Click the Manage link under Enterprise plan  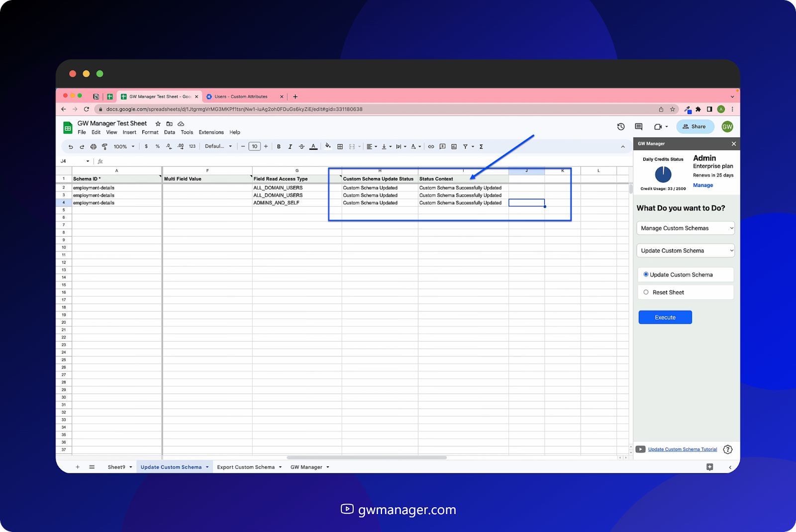pos(702,185)
